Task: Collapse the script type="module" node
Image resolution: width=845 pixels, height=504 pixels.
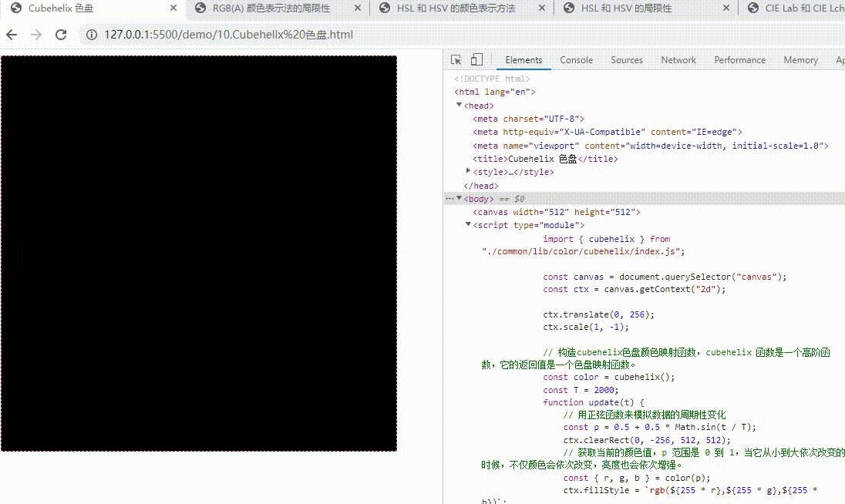Action: (x=468, y=224)
